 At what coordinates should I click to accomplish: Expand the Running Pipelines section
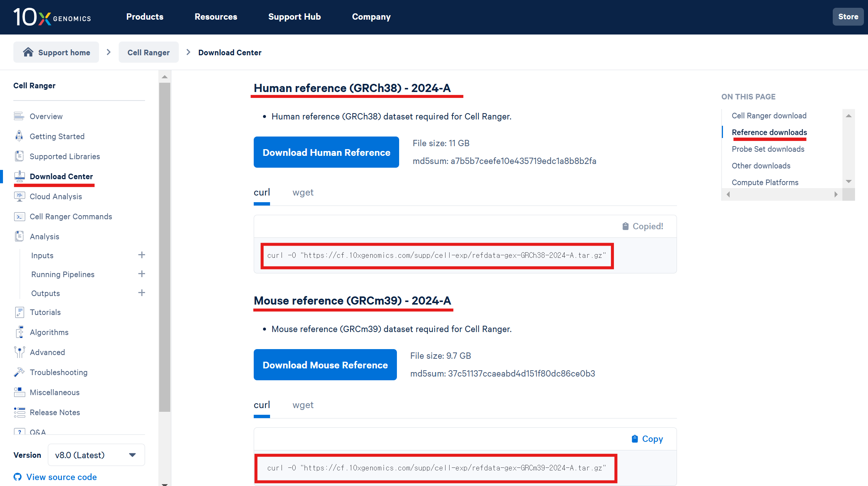[141, 274]
